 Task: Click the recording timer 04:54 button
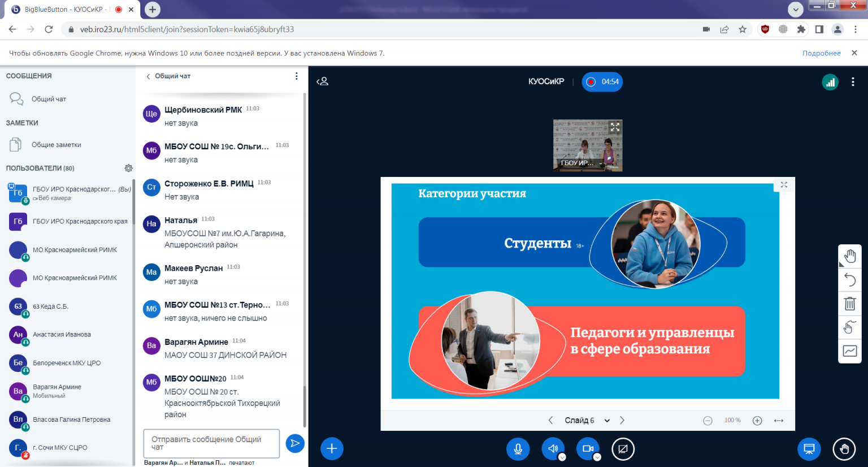pos(602,82)
